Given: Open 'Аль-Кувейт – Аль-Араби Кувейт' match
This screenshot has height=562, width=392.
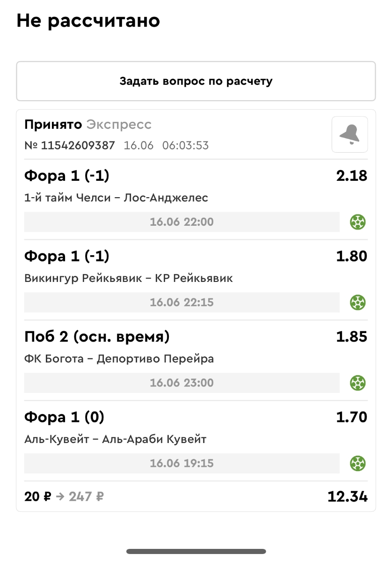Looking at the screenshot, I should 115,440.
